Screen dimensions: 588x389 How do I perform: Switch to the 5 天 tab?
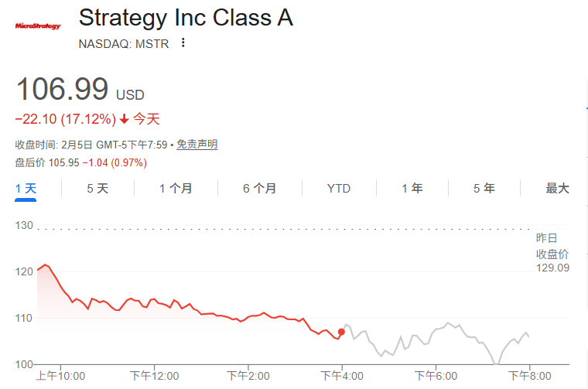(x=97, y=188)
